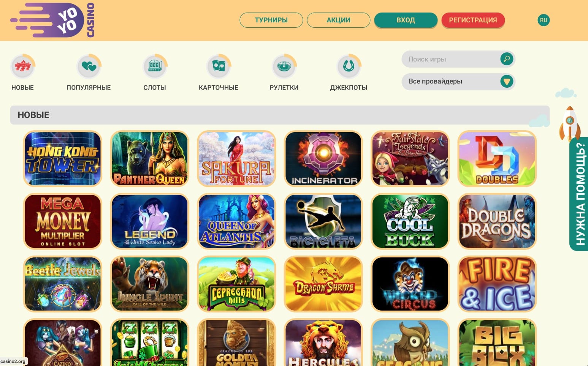Expand the Все провайдеры dropdown
Viewport: 588px width, 366px height.
point(458,81)
